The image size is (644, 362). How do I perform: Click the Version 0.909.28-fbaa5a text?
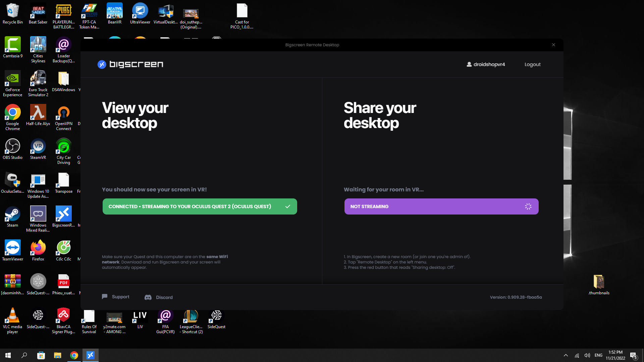point(516,297)
